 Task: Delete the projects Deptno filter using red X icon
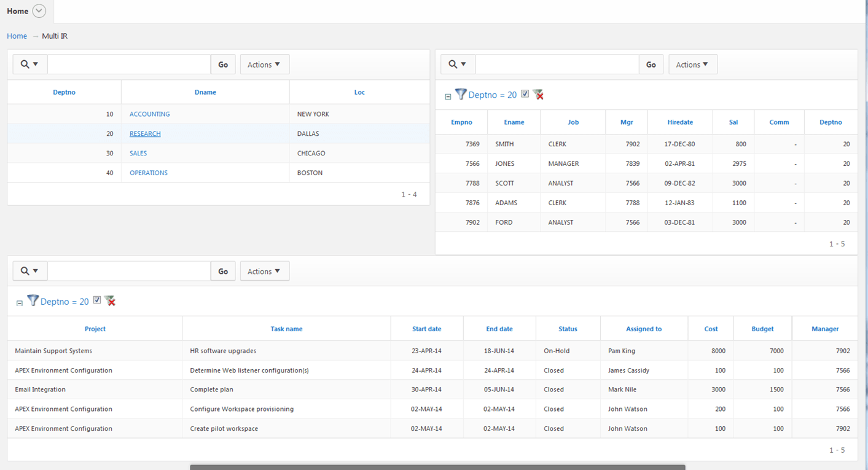click(x=110, y=301)
